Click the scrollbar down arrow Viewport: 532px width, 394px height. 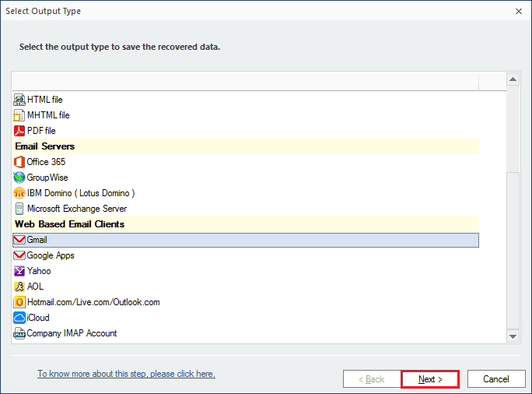[x=513, y=336]
